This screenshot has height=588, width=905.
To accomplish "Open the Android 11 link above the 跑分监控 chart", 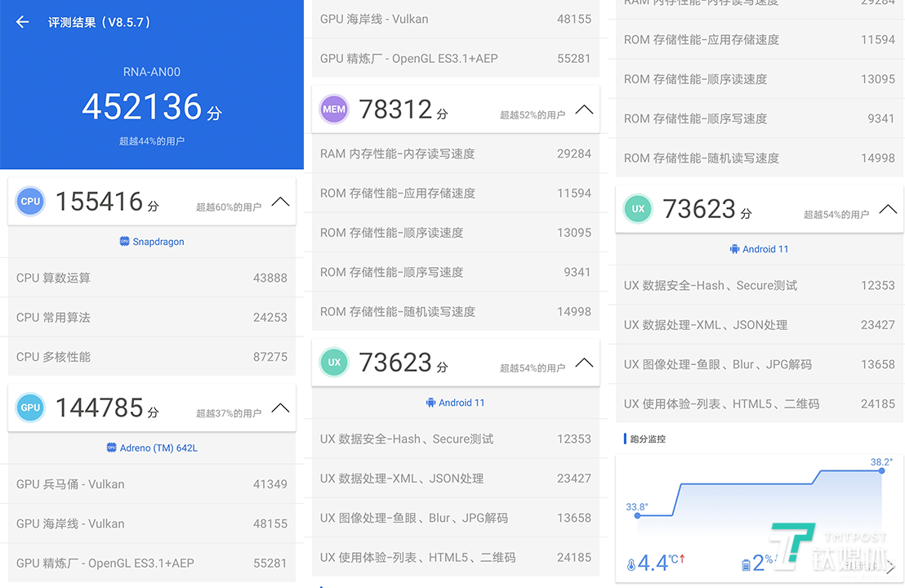I will [x=759, y=249].
